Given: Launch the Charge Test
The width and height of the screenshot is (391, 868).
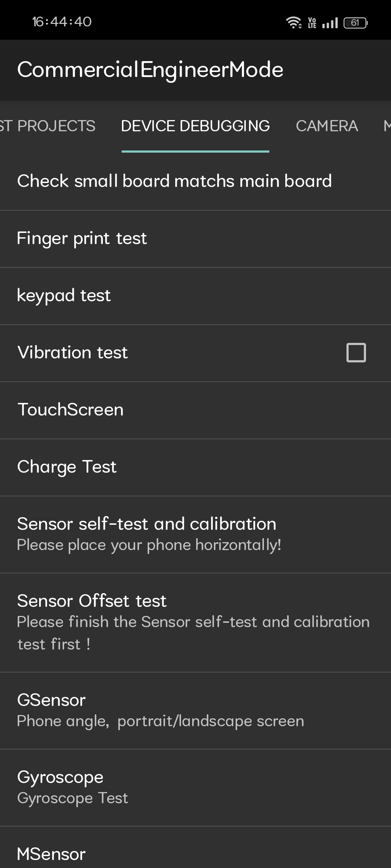Looking at the screenshot, I should point(67,467).
